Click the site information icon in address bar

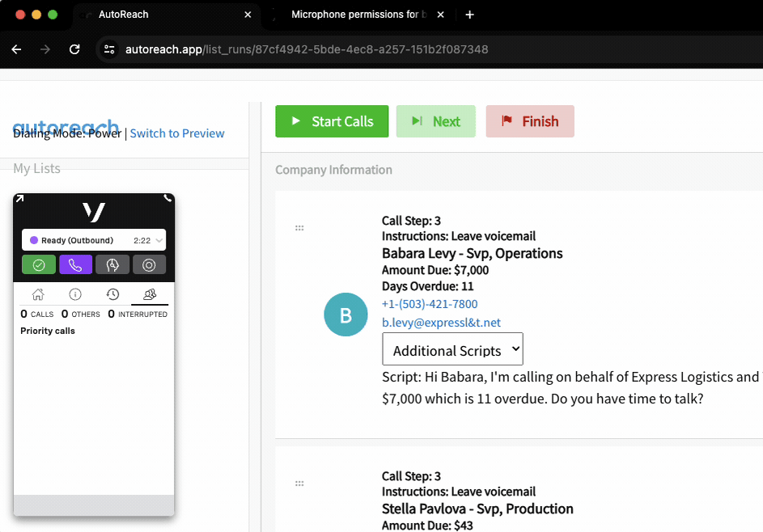click(109, 49)
